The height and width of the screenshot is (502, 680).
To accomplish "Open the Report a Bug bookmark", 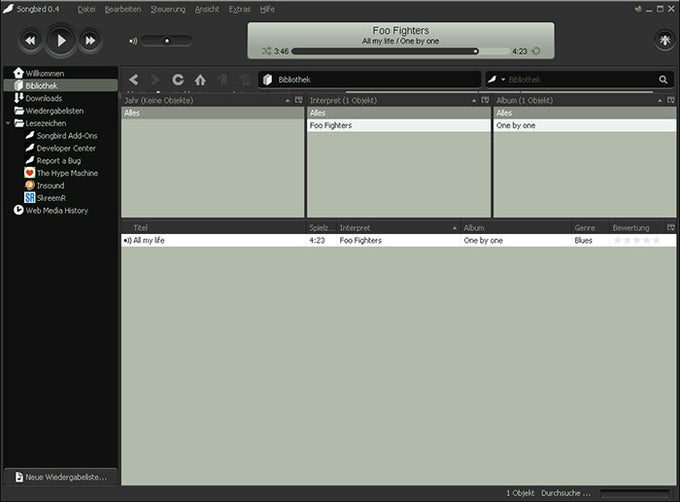I will 59,160.
